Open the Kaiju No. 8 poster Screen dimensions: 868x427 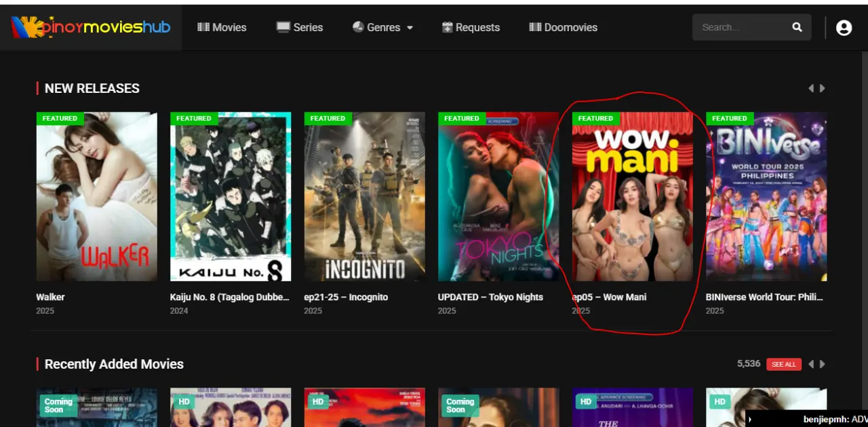click(x=231, y=197)
